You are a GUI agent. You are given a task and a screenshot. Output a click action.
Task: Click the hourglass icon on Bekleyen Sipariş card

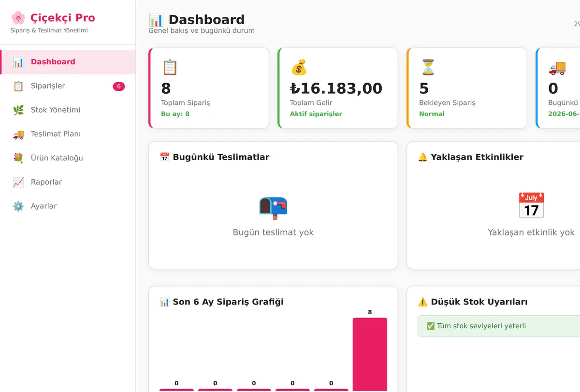[428, 67]
